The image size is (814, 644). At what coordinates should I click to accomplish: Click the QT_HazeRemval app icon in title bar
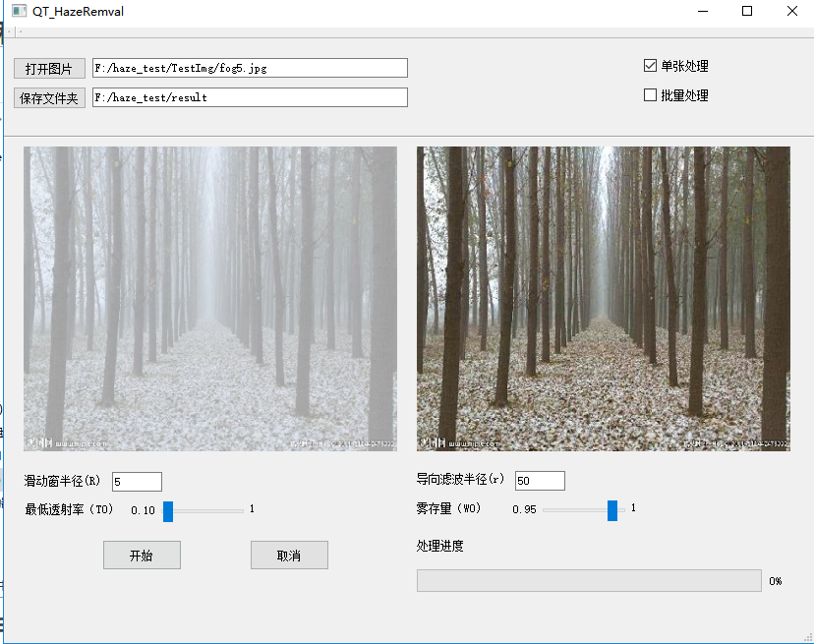pyautogui.click(x=18, y=12)
